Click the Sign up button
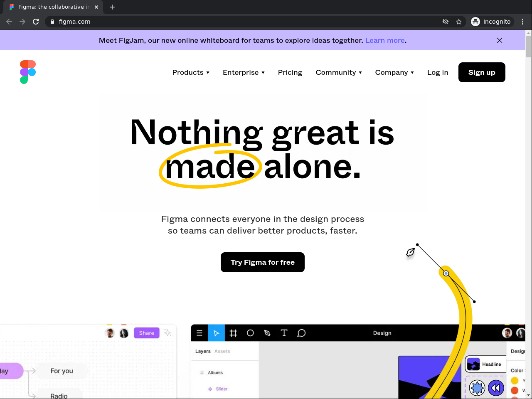This screenshot has width=532, height=399. click(x=482, y=72)
